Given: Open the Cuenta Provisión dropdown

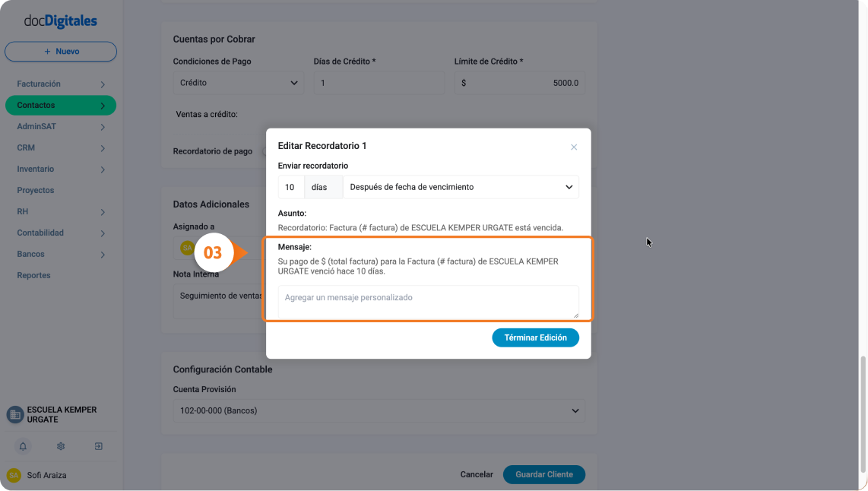Looking at the screenshot, I should (379, 410).
